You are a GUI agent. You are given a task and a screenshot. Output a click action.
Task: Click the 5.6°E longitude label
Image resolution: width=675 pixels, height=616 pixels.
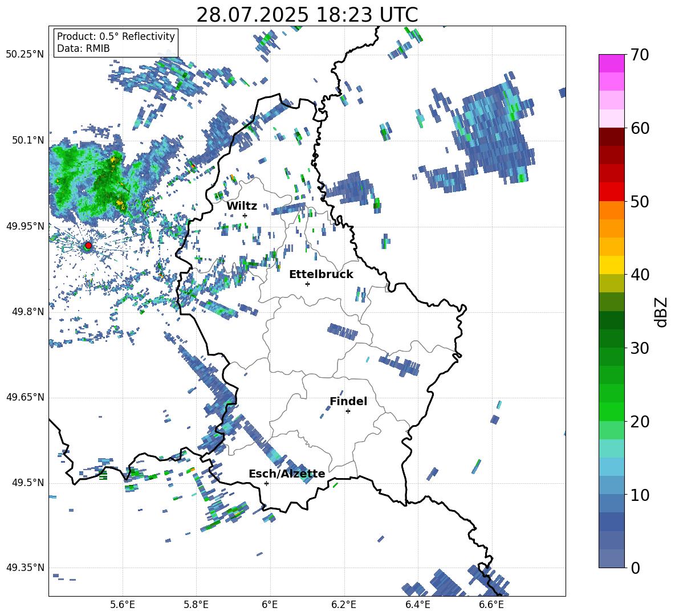pos(123,605)
